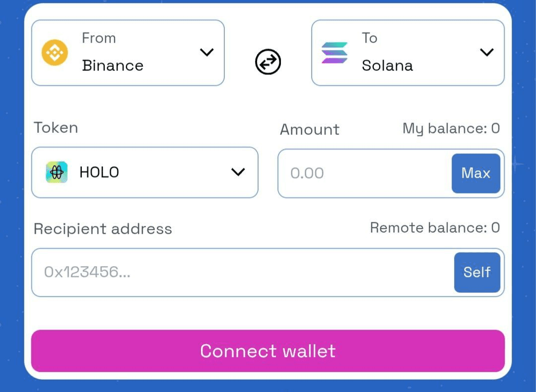Click the Solana logo icon
536x392 pixels.
(x=335, y=53)
